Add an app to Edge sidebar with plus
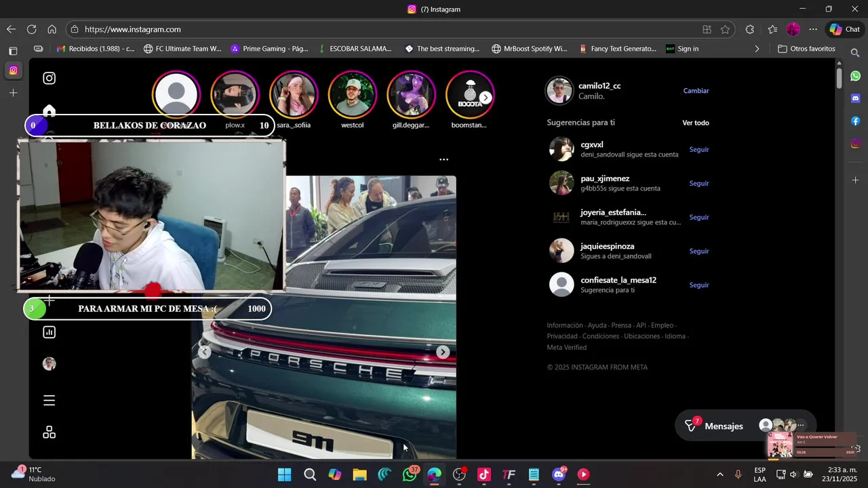The width and height of the screenshot is (868, 488). (x=855, y=180)
